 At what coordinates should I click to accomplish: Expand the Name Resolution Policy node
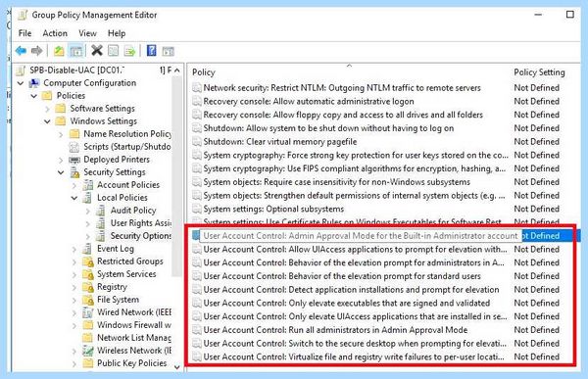61,134
